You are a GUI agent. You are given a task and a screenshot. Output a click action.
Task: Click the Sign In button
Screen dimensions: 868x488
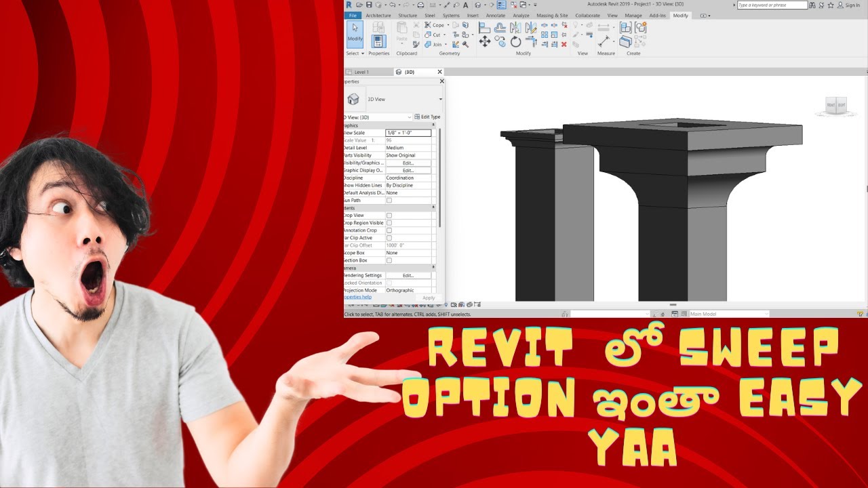[x=848, y=5]
